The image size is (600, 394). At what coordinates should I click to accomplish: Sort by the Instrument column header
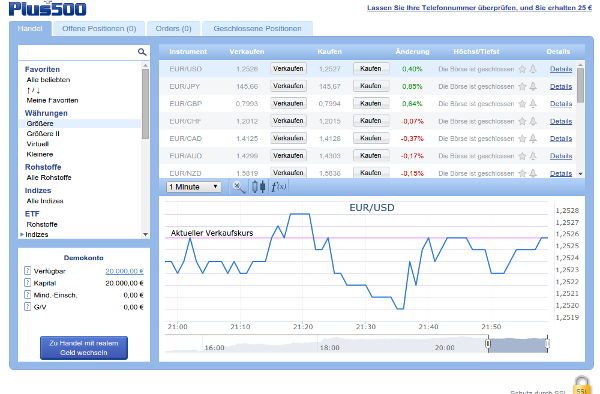(188, 52)
